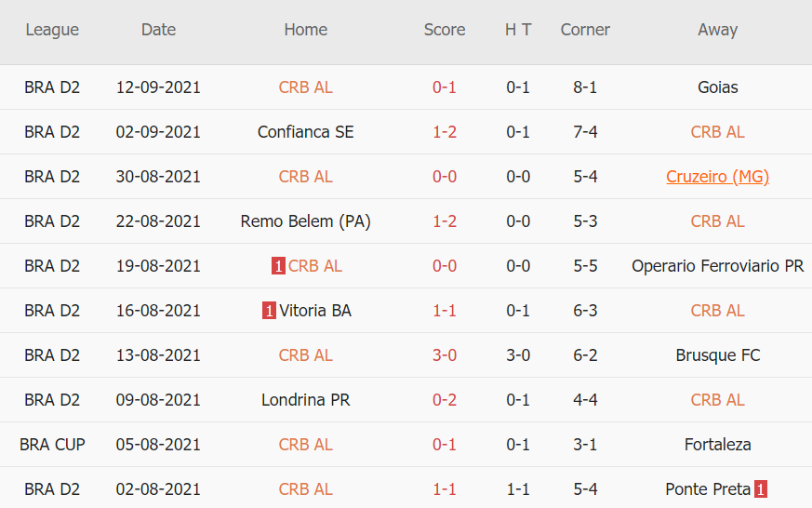Click the red card badge next to Ponte Preta
This screenshot has height=508, width=812.
coord(761,489)
